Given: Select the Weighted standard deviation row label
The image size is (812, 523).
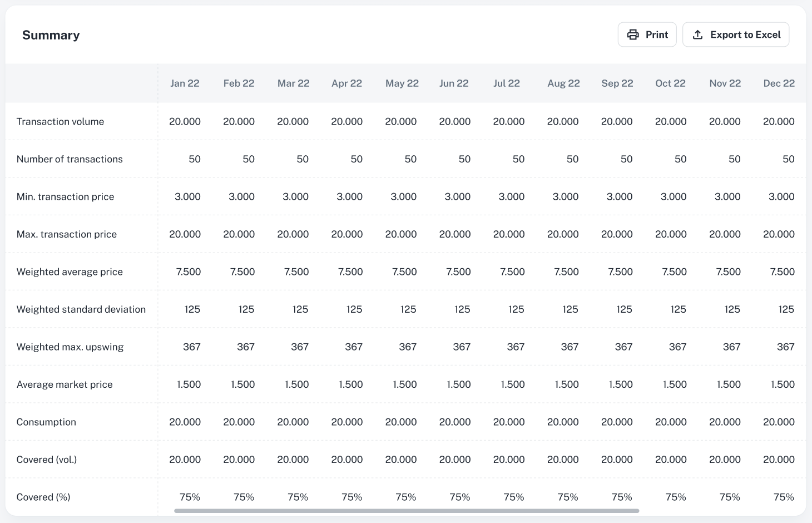Looking at the screenshot, I should tap(81, 309).
